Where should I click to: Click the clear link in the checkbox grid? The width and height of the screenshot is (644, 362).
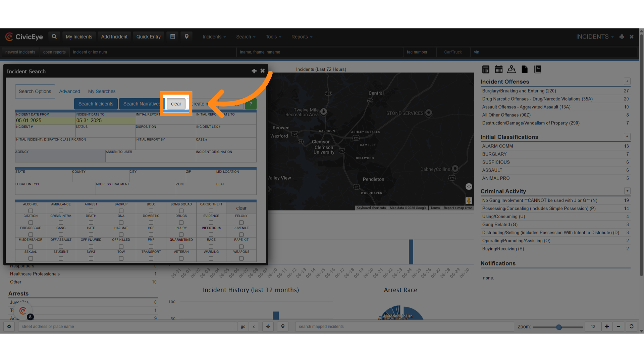(x=241, y=208)
